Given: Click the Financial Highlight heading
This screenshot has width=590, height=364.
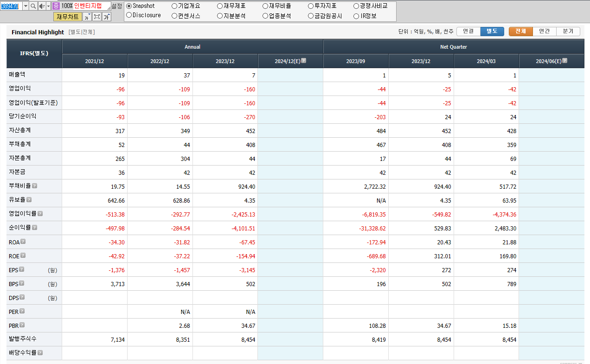Looking at the screenshot, I should [38, 32].
